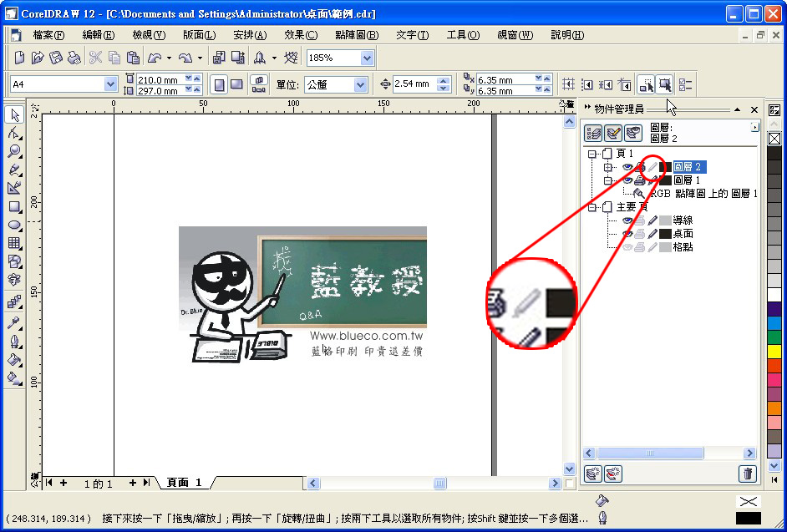Select the Interactive Fill tool
Viewport: 787px width, 532px height.
(x=14, y=378)
